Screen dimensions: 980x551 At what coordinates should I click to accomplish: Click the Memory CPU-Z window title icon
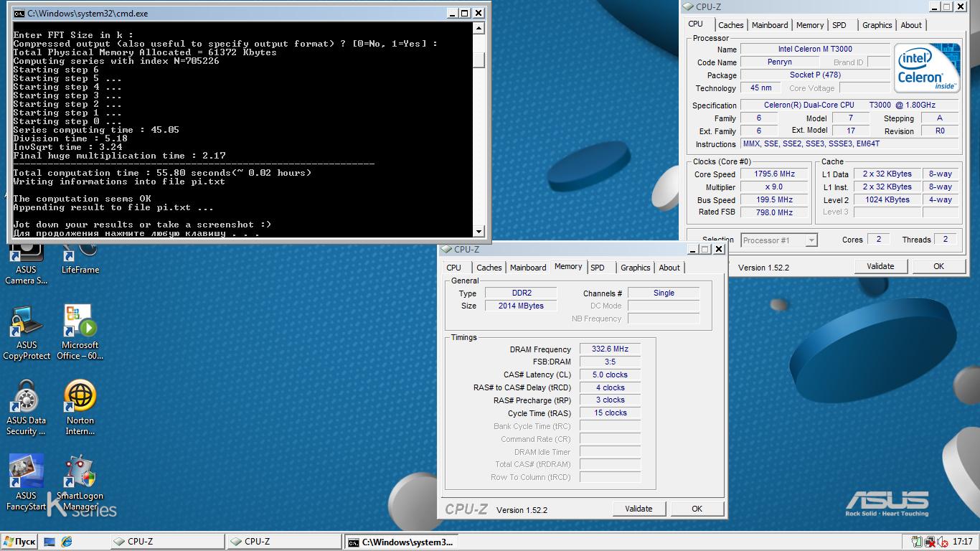(x=447, y=250)
